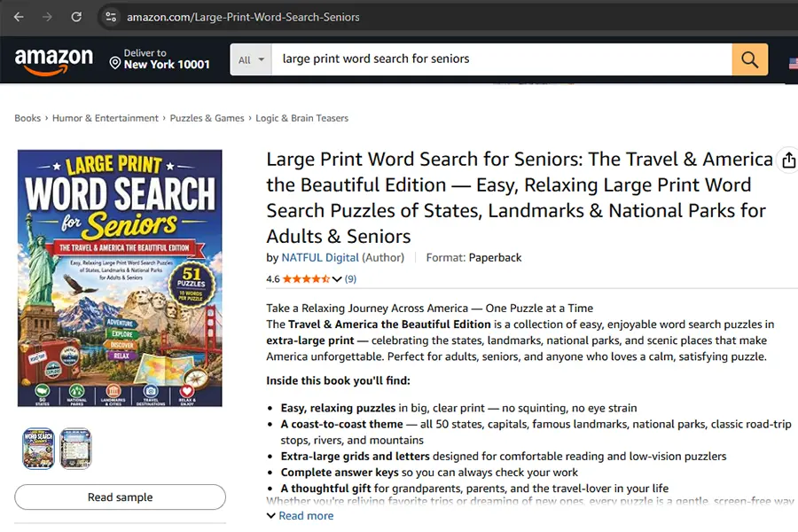The height and width of the screenshot is (532, 798).
Task: Open NATFUL Digital author page
Action: tap(320, 258)
